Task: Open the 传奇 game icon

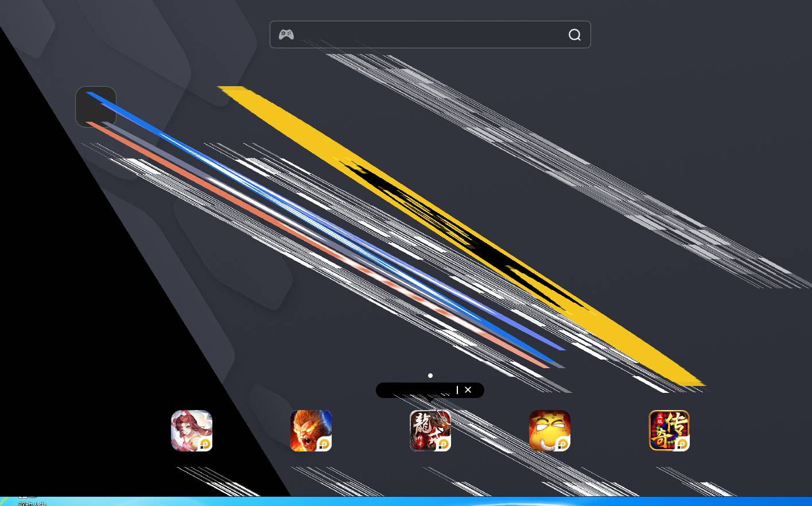Action: (x=669, y=430)
